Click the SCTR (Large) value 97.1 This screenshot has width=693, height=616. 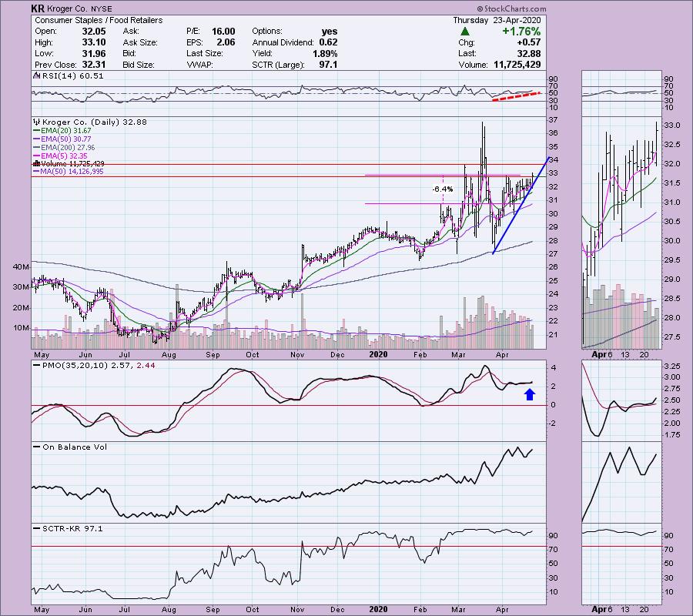point(328,65)
